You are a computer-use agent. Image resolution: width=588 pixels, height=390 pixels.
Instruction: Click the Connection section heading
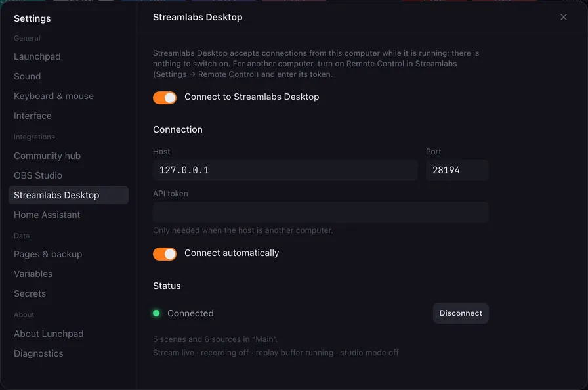tap(178, 129)
